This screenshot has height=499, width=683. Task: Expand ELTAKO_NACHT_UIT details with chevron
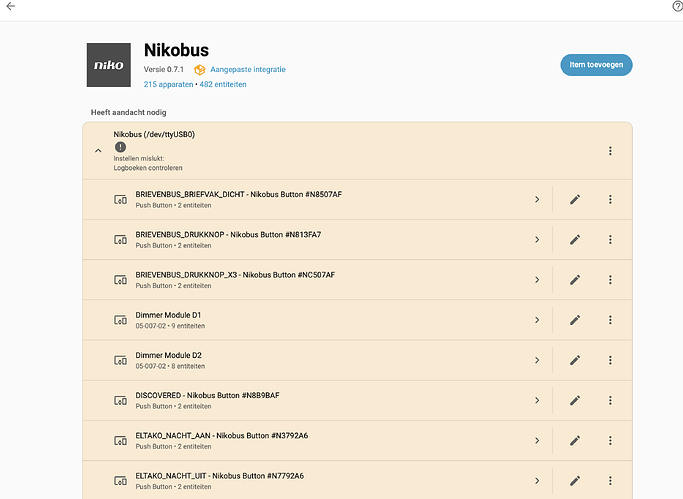(537, 480)
